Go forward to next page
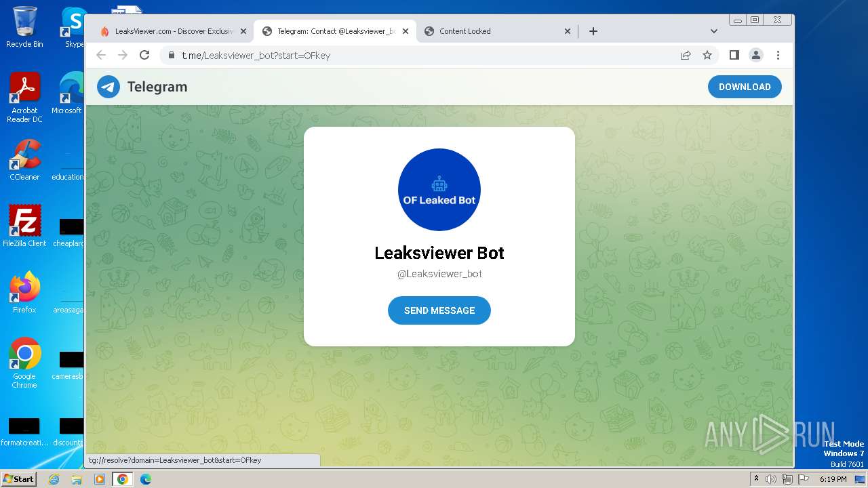The image size is (868, 488). [123, 56]
